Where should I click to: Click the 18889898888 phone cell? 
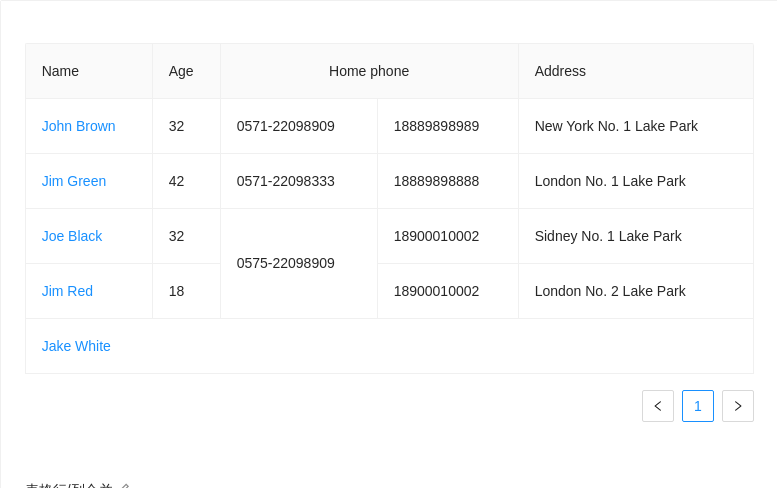(436, 181)
